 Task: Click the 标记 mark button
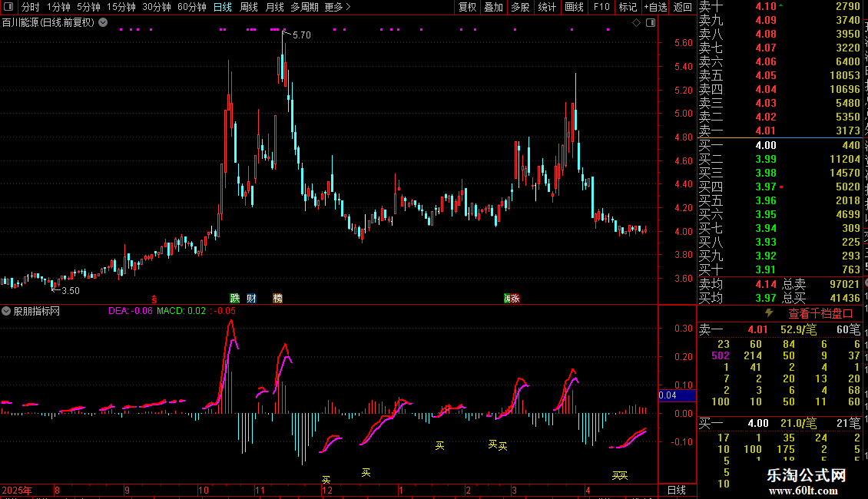pos(628,7)
